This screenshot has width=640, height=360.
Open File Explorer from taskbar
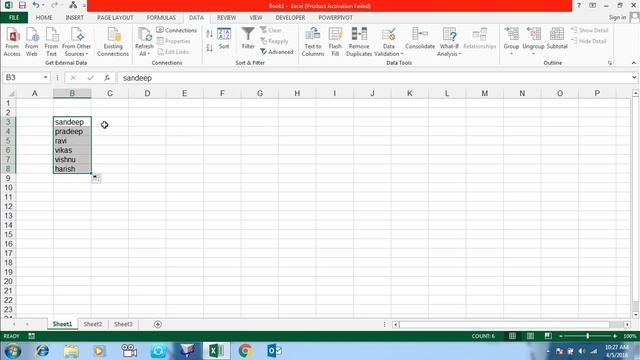71,351
